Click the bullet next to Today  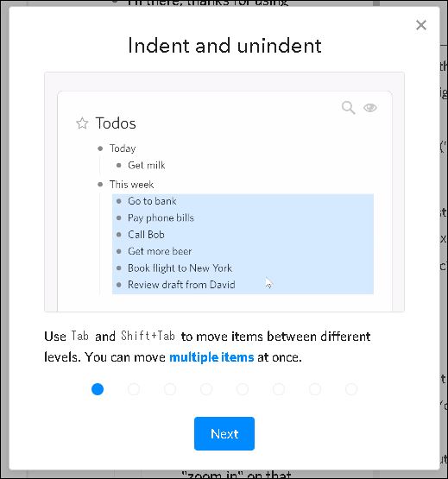[x=100, y=148]
